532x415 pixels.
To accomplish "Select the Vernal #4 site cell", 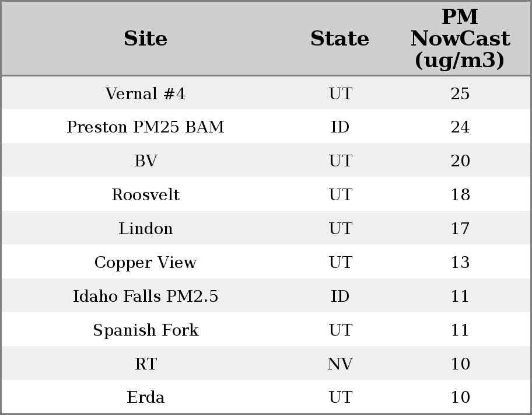I will coord(146,93).
